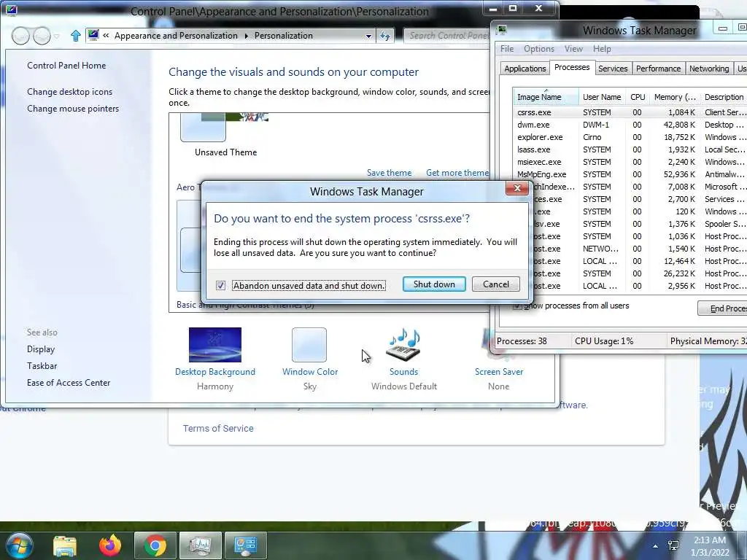747x560 pixels.
Task: Click the Forward navigation button
Action: point(42,36)
